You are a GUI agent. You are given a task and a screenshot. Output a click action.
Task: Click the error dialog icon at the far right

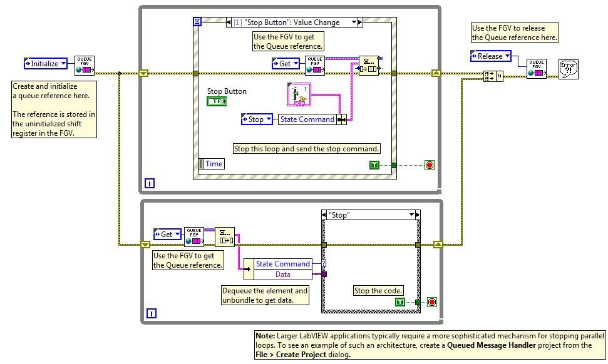pos(569,69)
